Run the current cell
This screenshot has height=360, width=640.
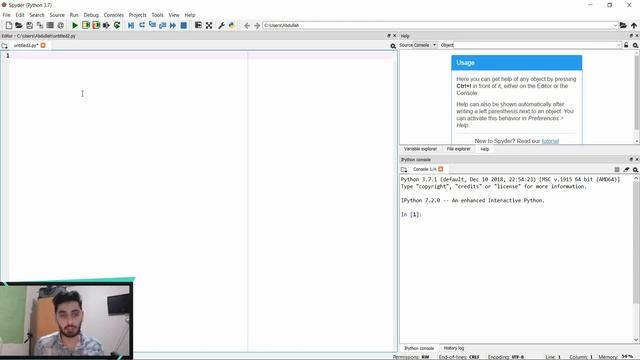pos(85,25)
